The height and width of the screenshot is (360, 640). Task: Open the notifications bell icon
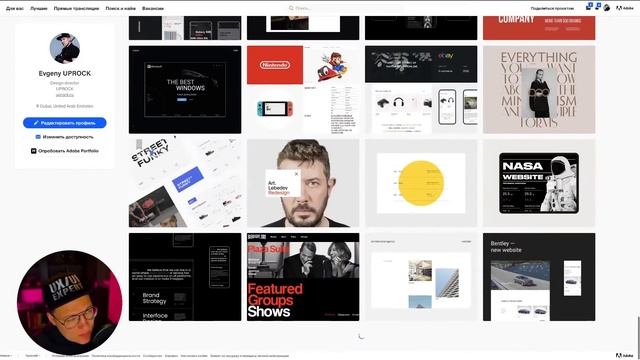click(x=598, y=6)
